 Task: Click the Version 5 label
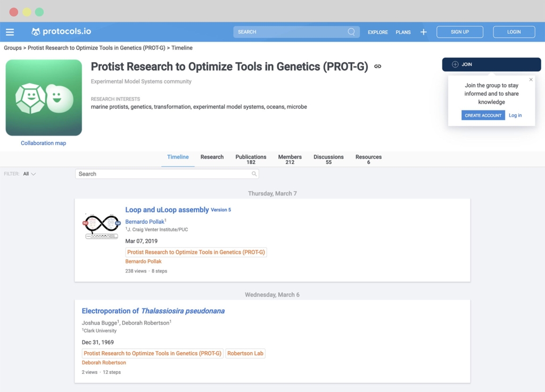(x=221, y=210)
